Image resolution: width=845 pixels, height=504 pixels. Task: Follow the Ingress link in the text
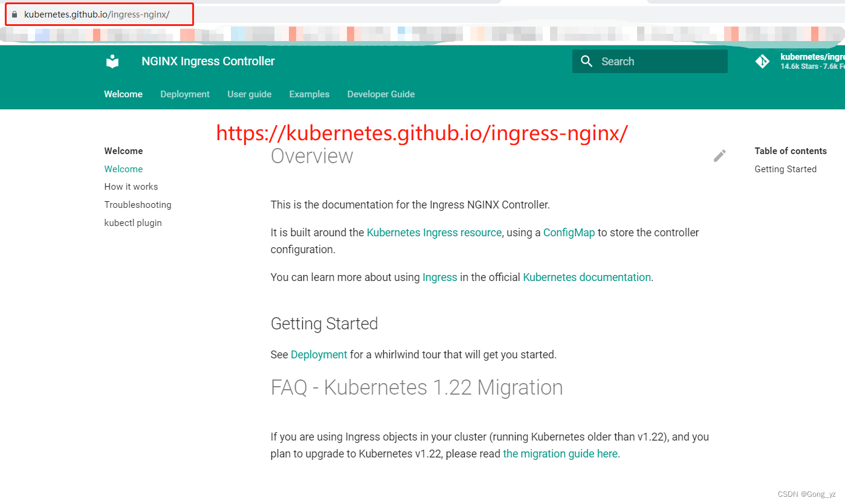[440, 277]
